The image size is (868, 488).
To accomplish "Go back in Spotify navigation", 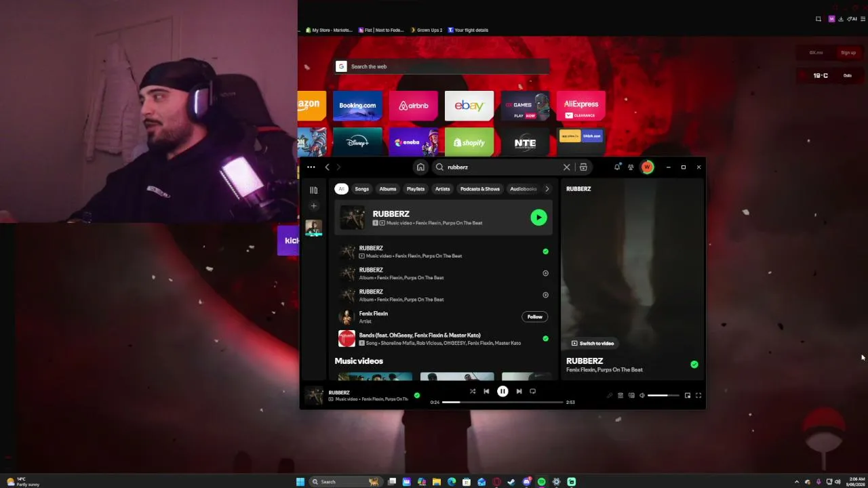I will 327,167.
